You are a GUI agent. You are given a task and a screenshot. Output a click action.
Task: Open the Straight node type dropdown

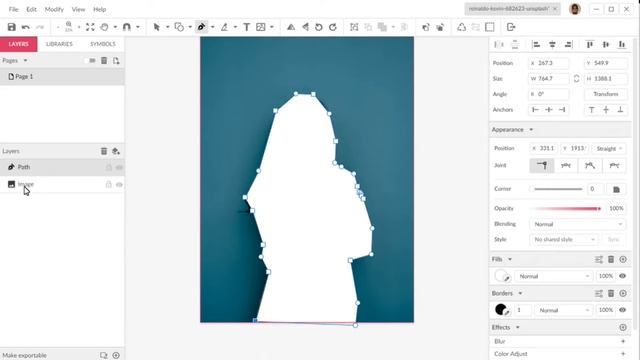coord(609,149)
